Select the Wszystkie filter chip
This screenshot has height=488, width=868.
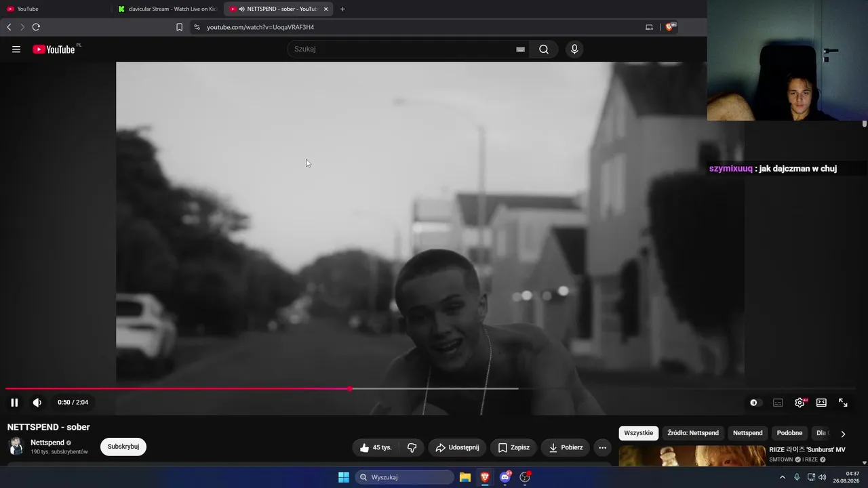tap(639, 433)
